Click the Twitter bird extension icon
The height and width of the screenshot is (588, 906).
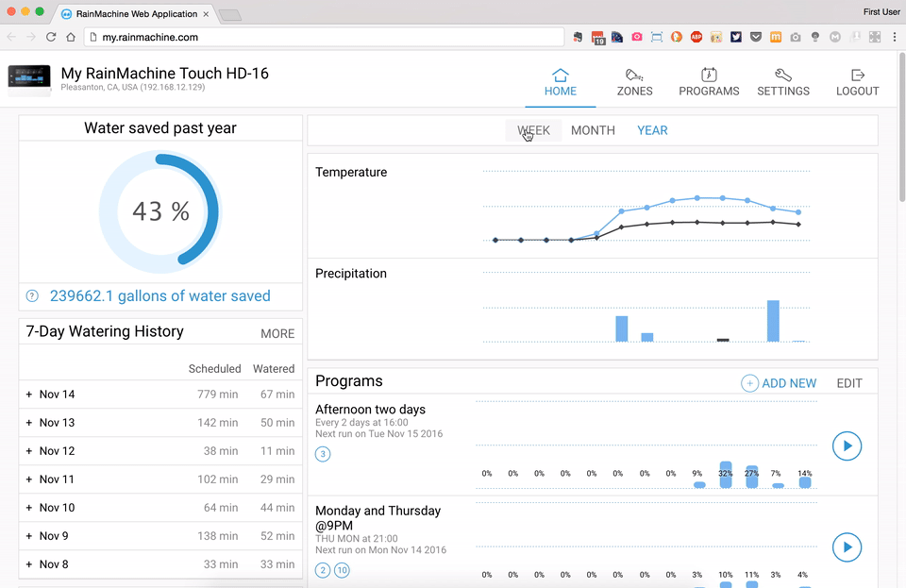click(x=735, y=37)
